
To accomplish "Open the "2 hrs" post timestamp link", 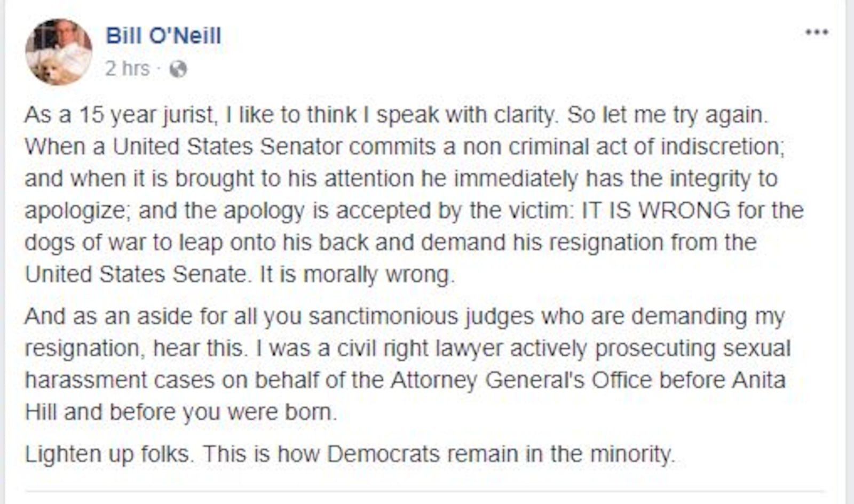I will [x=127, y=69].
